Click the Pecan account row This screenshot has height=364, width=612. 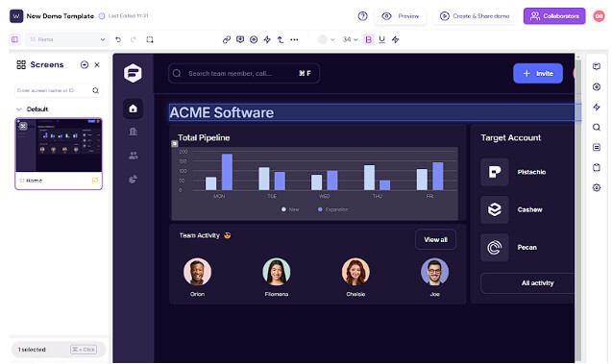tap(527, 248)
